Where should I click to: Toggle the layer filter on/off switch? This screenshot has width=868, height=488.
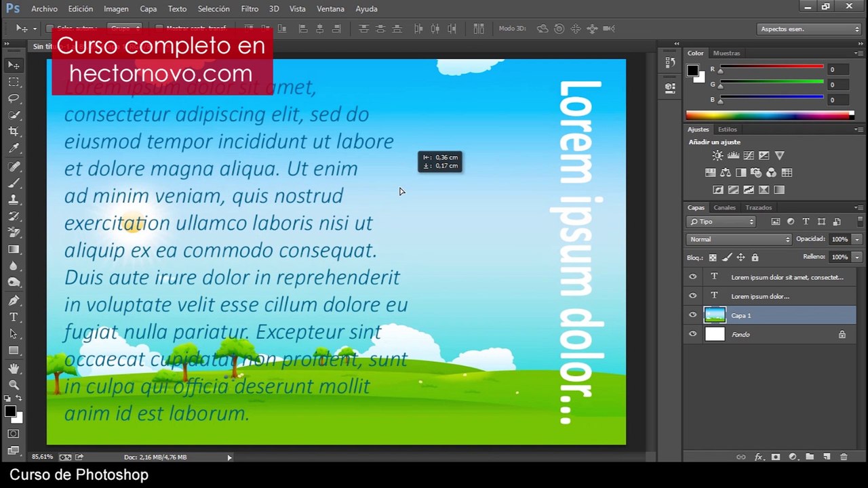tap(860, 222)
